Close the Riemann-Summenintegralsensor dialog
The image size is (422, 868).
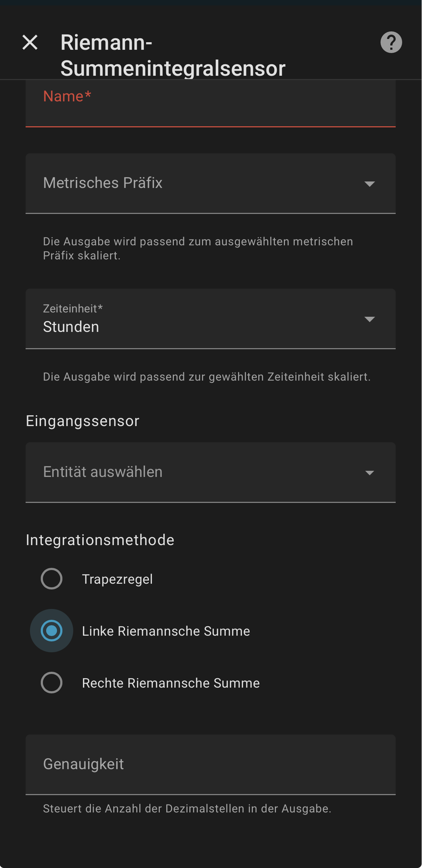(30, 43)
